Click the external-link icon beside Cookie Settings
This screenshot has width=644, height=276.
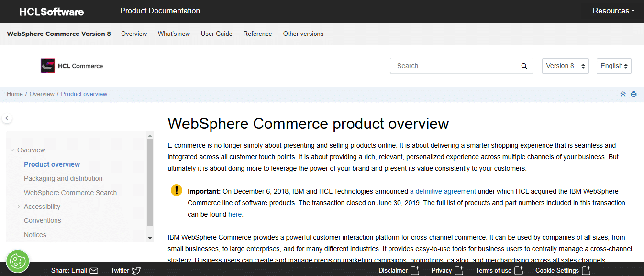coord(586,271)
